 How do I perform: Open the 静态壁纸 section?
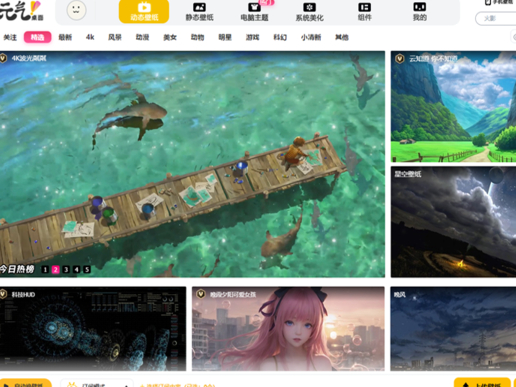click(199, 12)
